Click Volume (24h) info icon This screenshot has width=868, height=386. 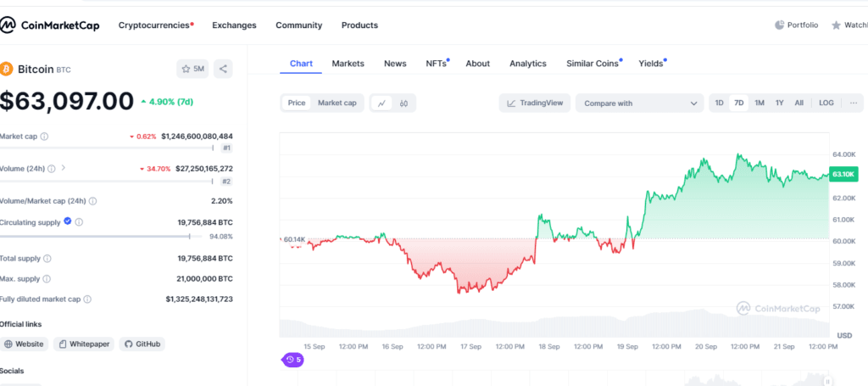tap(52, 168)
